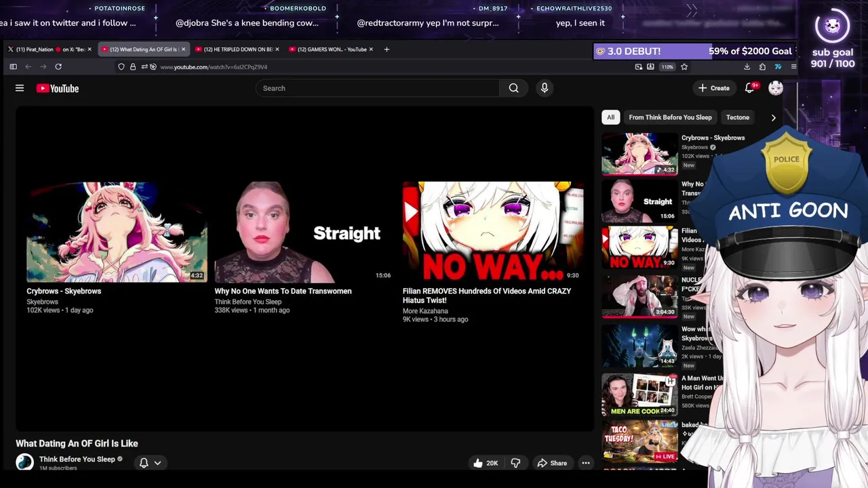Switch to HE TRIPLED DOWN ON tab
The image size is (868, 488).
pos(237,49)
